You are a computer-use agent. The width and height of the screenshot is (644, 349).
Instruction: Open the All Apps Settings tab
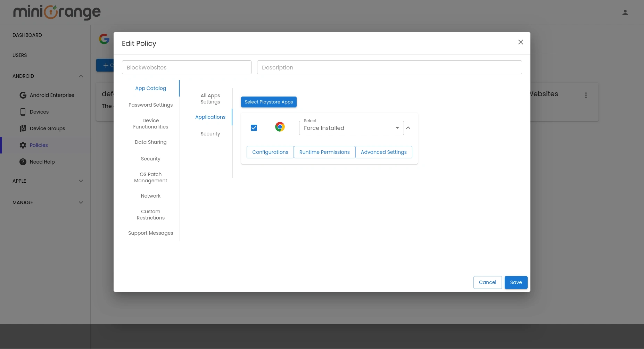210,99
